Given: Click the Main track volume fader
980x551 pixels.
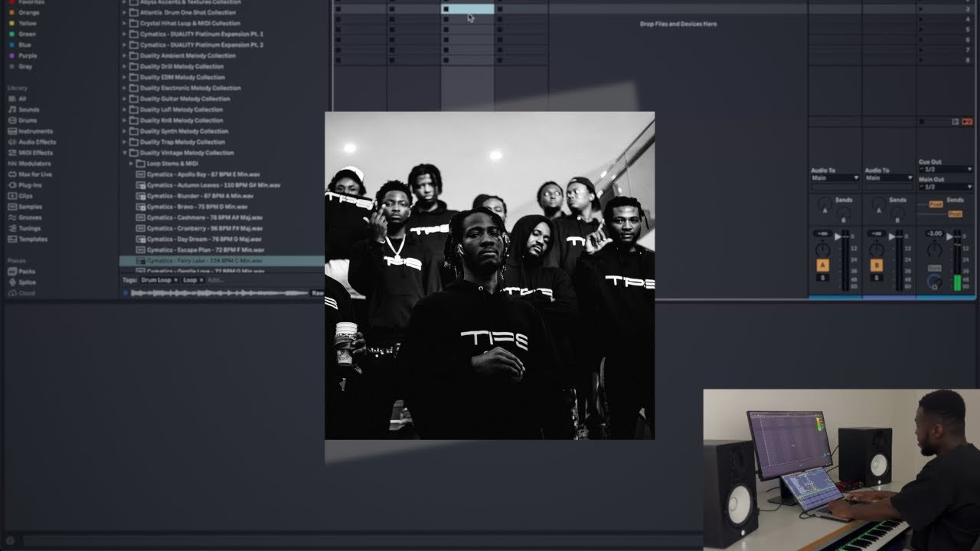Looking at the screenshot, I should tap(951, 237).
